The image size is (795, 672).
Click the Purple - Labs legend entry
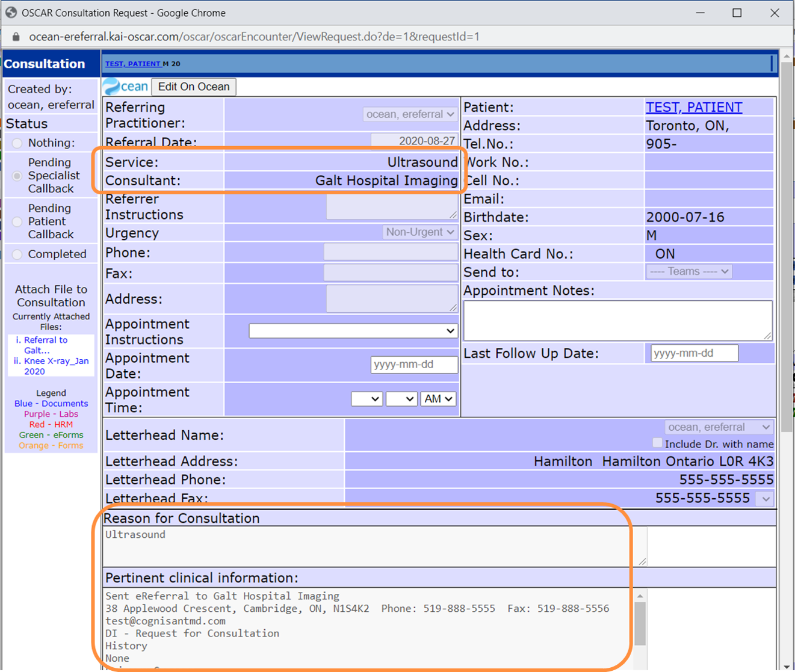pos(51,414)
